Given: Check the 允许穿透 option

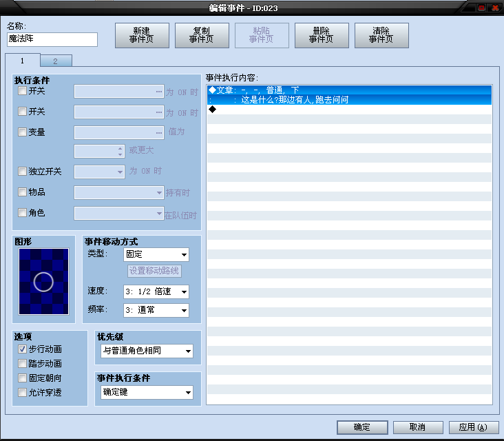Looking at the screenshot, I should (22, 393).
